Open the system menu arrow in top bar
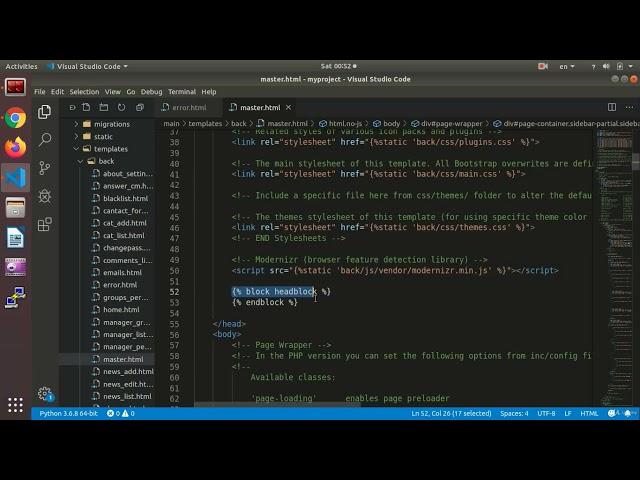This screenshot has height=480, width=640. 631,66
